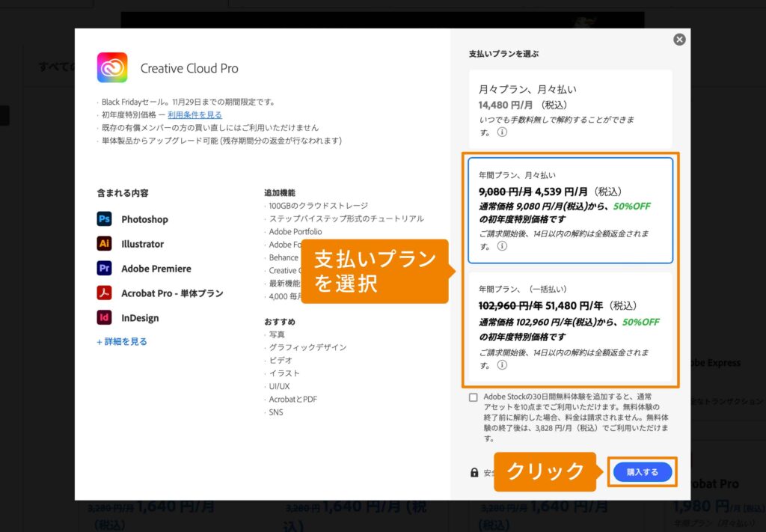Screen dimensions: 766x532
Task: Click the Creative Cloud logo
Action: tap(112, 68)
